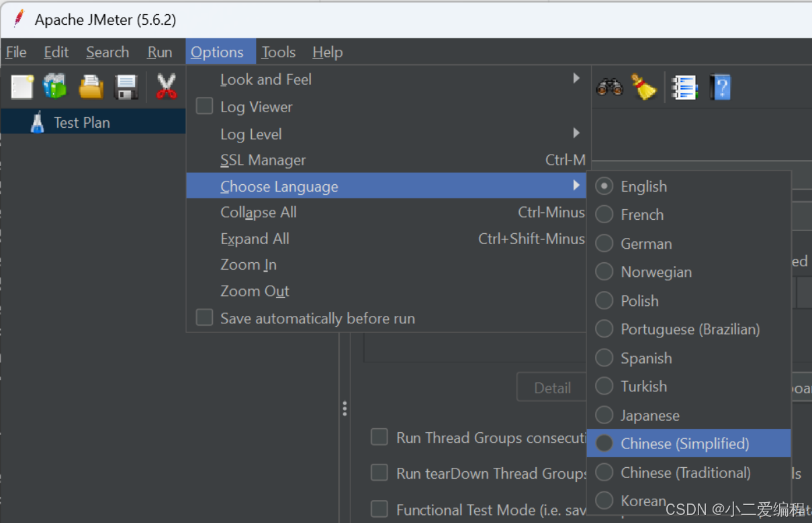Viewport: 812px width, 523px height.
Task: Click the Detail button
Action: pos(552,388)
